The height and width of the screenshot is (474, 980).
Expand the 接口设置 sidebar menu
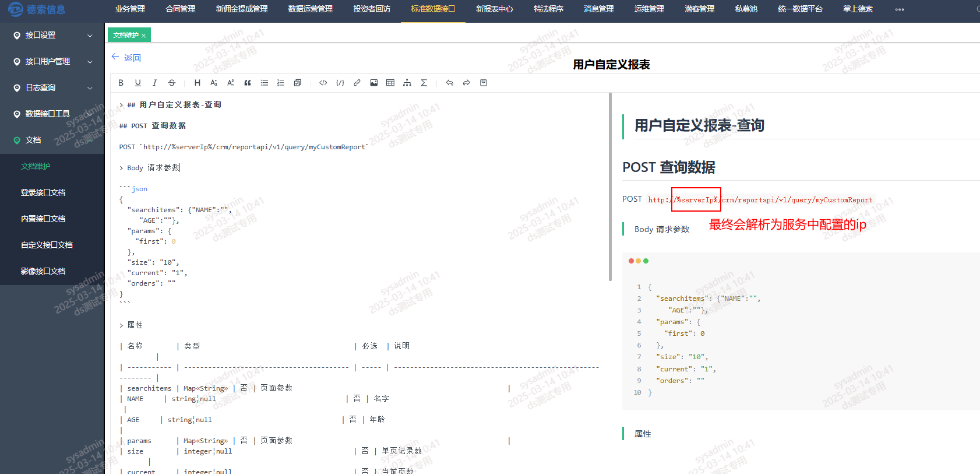click(52, 35)
